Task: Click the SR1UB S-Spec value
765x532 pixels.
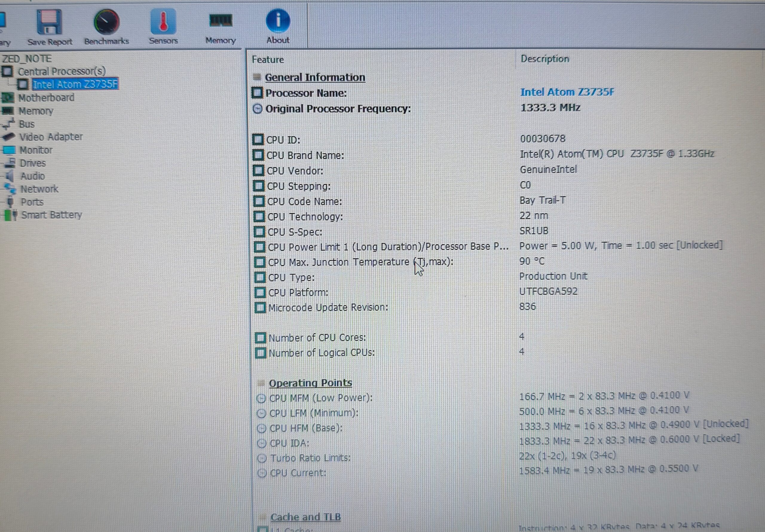Action: click(x=534, y=231)
